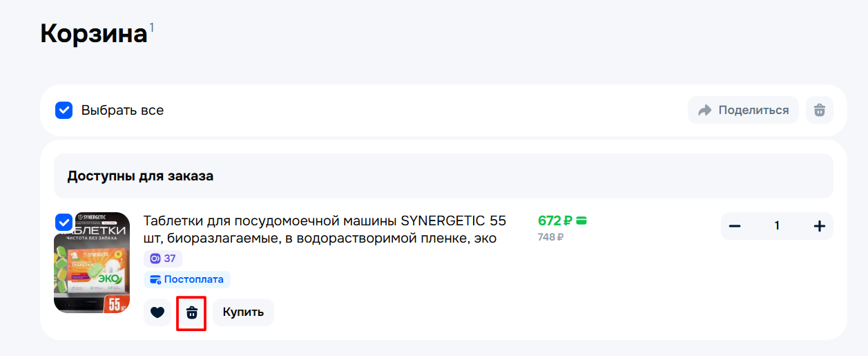868x356 pixels.
Task: Click the trash icon next to Поделиться
Action: [819, 110]
